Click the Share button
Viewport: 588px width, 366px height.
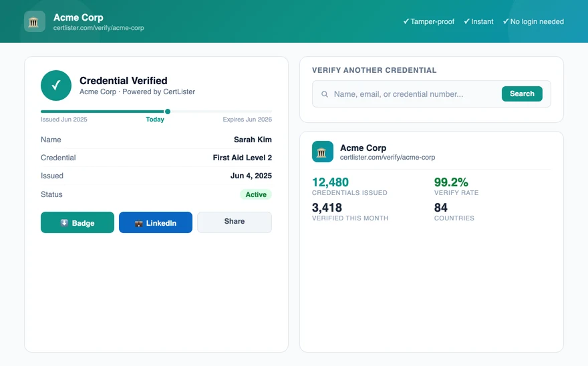pyautogui.click(x=235, y=222)
